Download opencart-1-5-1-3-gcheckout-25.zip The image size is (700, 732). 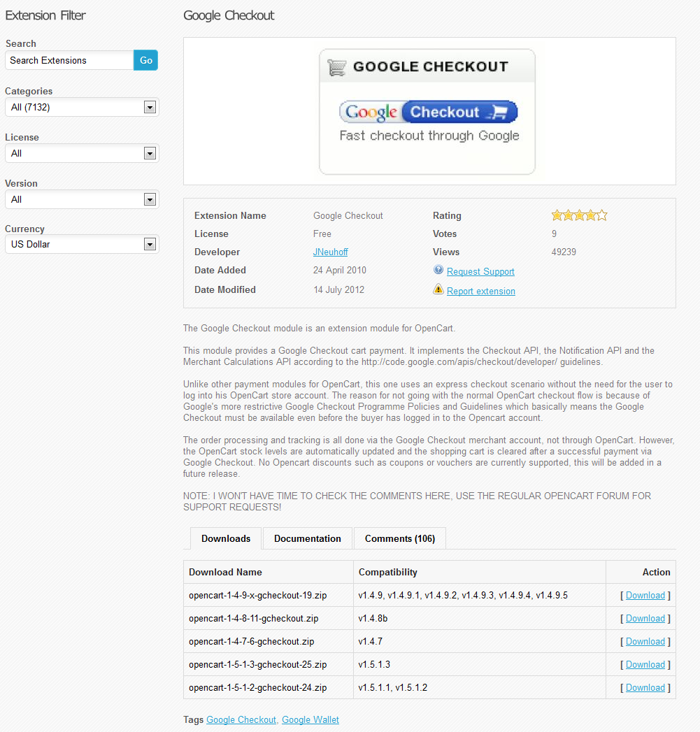pyautogui.click(x=645, y=665)
